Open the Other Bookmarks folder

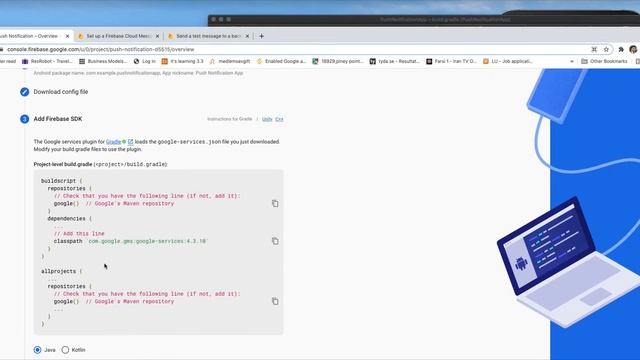pos(604,61)
